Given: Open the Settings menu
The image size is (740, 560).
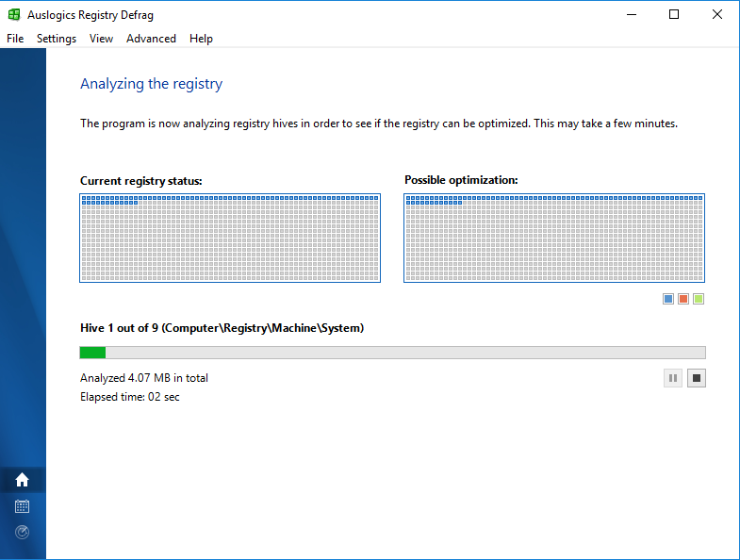Looking at the screenshot, I should click(x=57, y=39).
